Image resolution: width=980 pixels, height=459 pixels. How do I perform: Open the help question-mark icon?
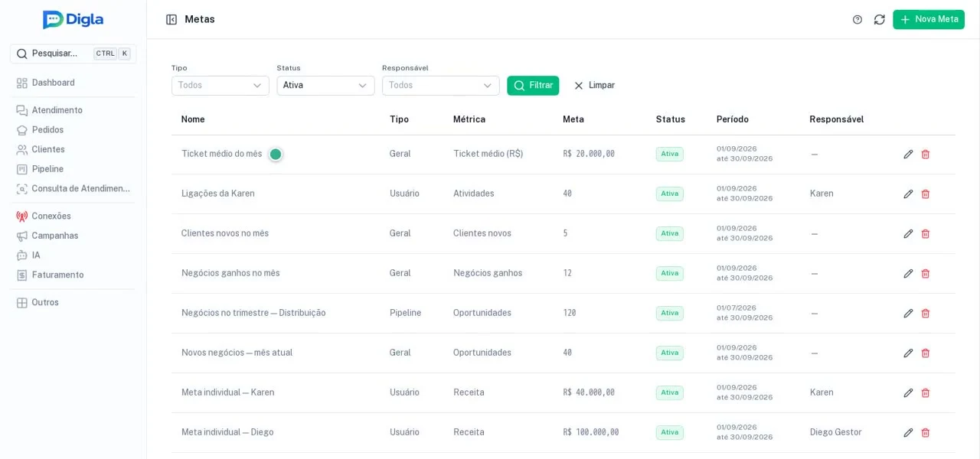(857, 20)
